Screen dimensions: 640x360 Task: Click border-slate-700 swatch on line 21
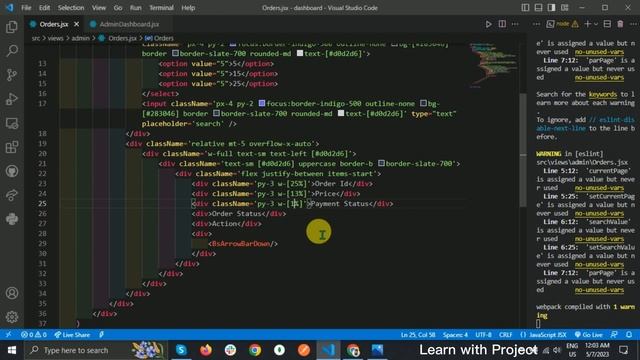pyautogui.click(x=381, y=164)
